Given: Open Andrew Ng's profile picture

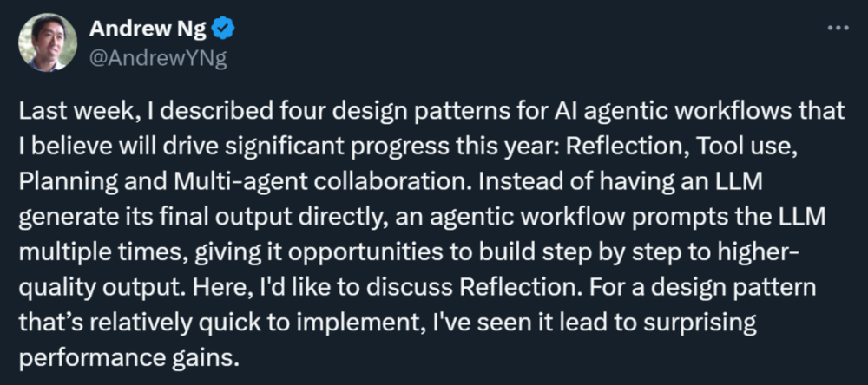Looking at the screenshot, I should tap(45, 43).
